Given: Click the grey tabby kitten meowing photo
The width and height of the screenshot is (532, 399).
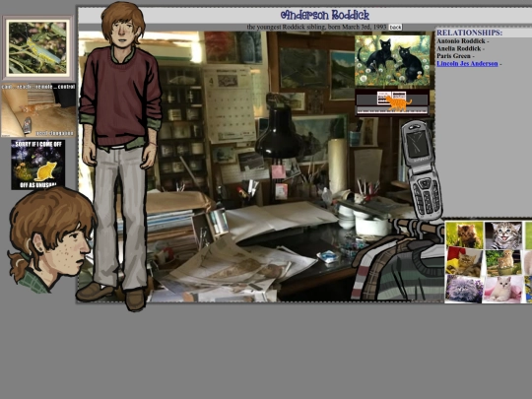Looking at the screenshot, I should point(503,235).
